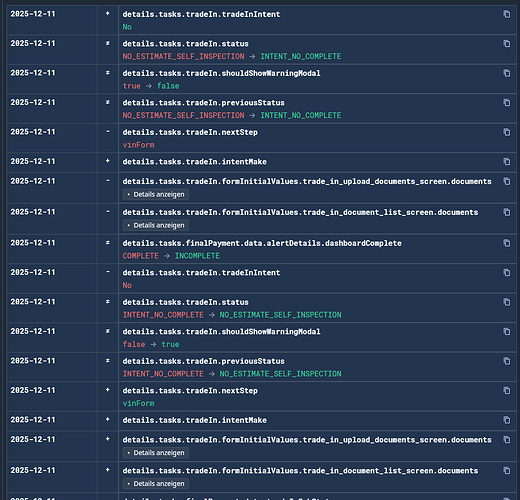Copy tradeIn.status row ending in INTENT_NO_COMPLETE
Image resolution: width=520 pixels, height=500 pixels.
pos(507,44)
